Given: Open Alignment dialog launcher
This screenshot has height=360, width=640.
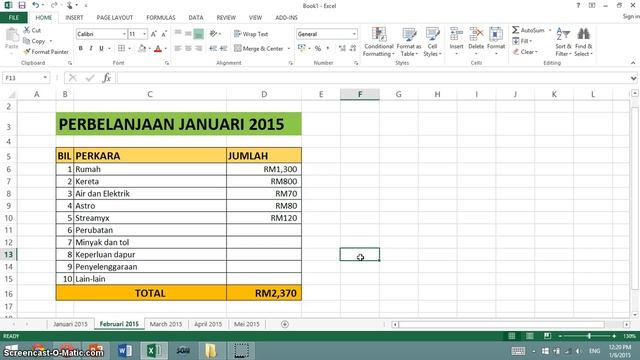Looking at the screenshot, I should point(291,63).
